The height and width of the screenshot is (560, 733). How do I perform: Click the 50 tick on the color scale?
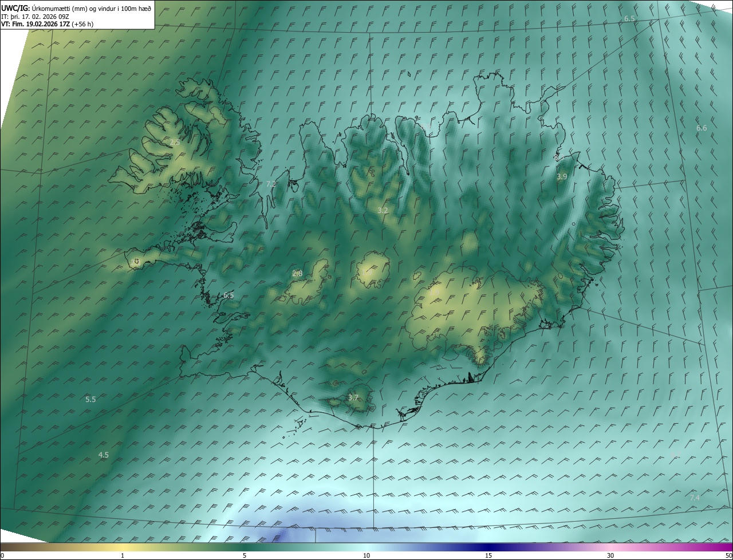coord(728,555)
